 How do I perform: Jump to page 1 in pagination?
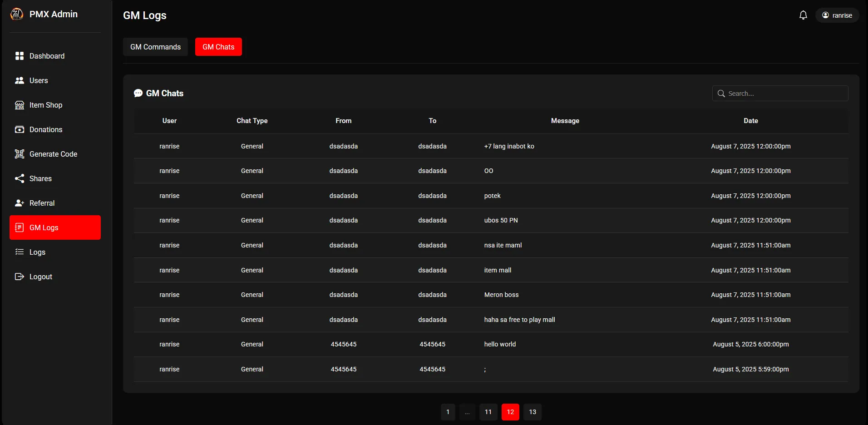[448, 412]
